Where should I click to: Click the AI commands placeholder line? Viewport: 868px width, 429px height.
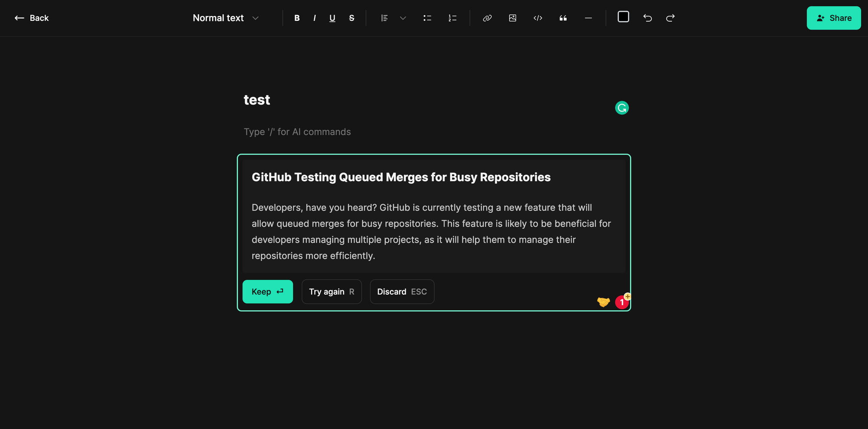pyautogui.click(x=297, y=132)
